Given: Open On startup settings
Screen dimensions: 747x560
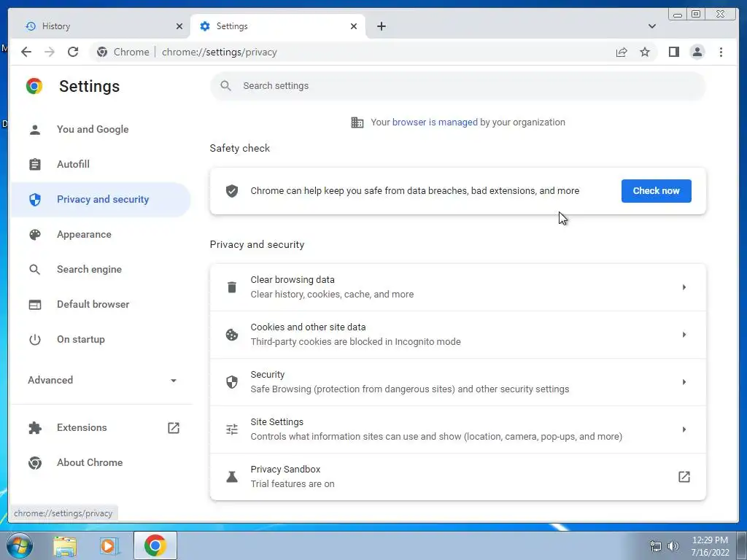Looking at the screenshot, I should click(101, 340).
